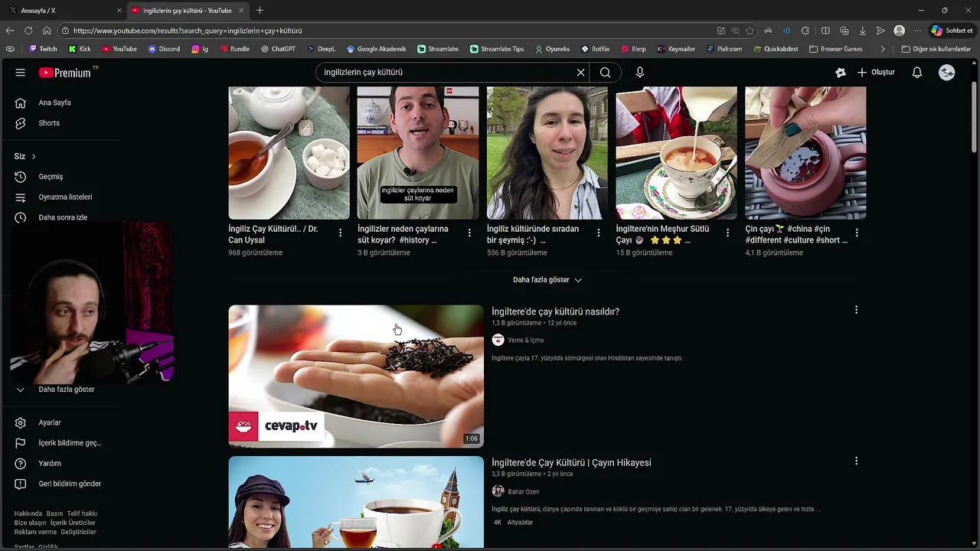The height and width of the screenshot is (551, 980).
Task: Visit Yeme & İçme channel
Action: (525, 341)
